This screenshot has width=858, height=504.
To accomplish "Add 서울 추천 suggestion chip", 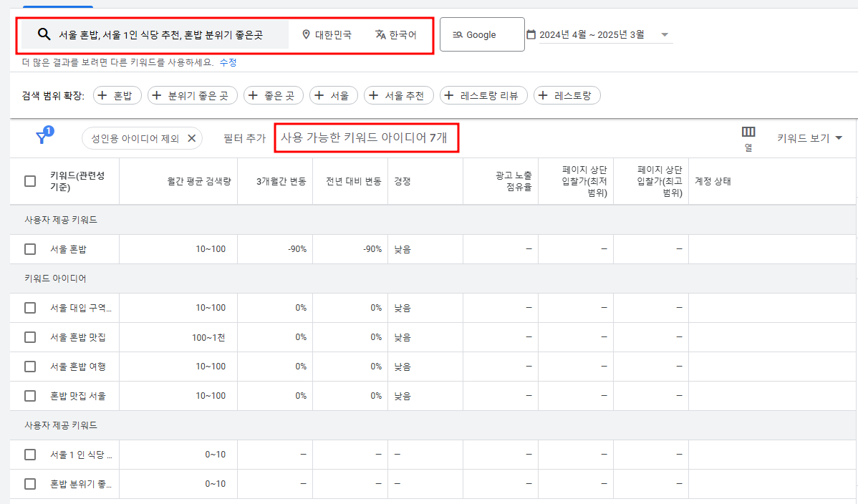I will tap(398, 95).
